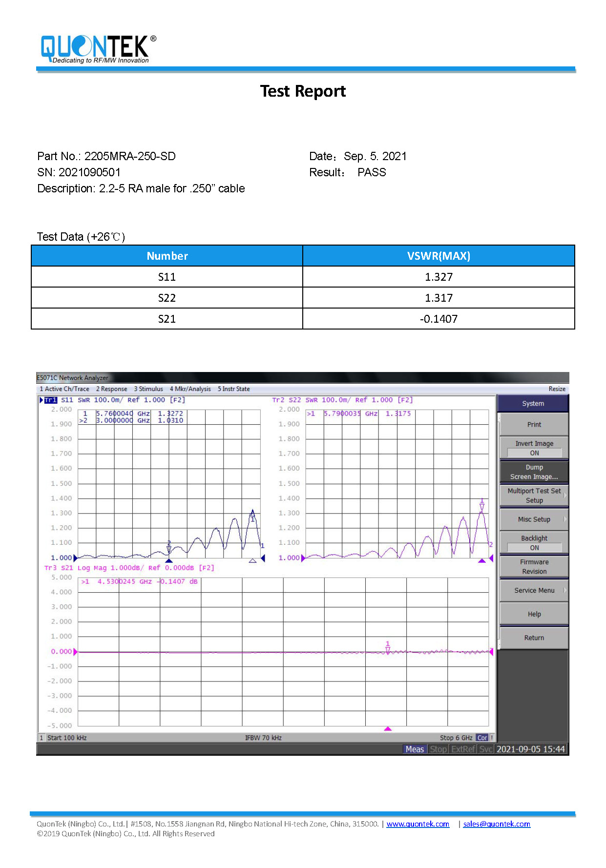606x868 pixels.
Task: Click S22 marker value 1.3175
Action: click(398, 413)
